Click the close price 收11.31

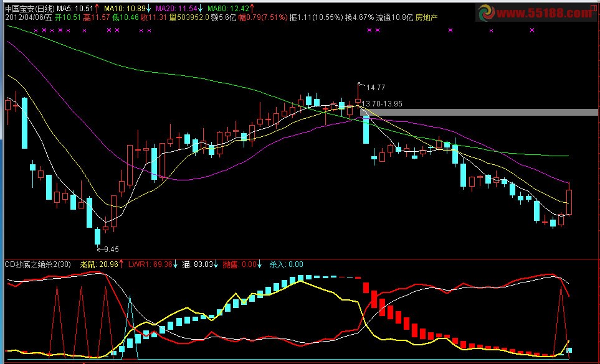click(153, 17)
